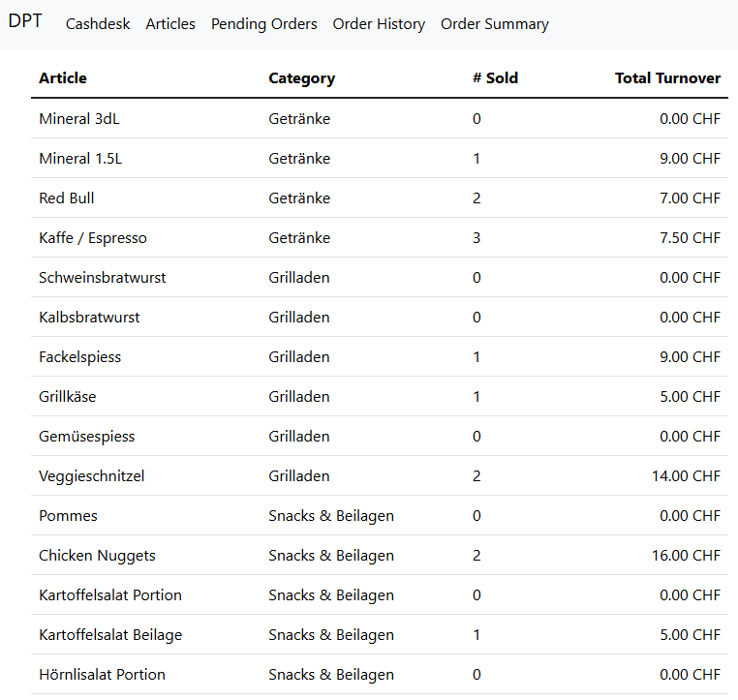
Task: Select the Kaffe / Espresso row
Action: coord(93,238)
